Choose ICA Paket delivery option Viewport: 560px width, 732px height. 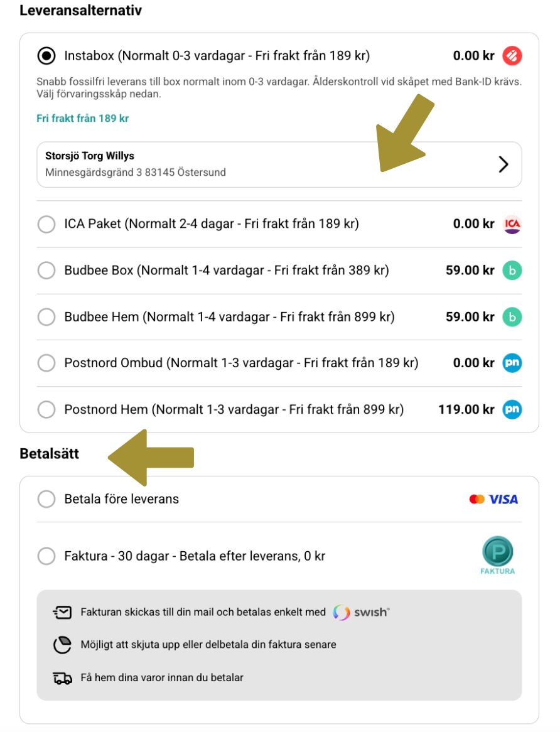pyautogui.click(x=46, y=224)
